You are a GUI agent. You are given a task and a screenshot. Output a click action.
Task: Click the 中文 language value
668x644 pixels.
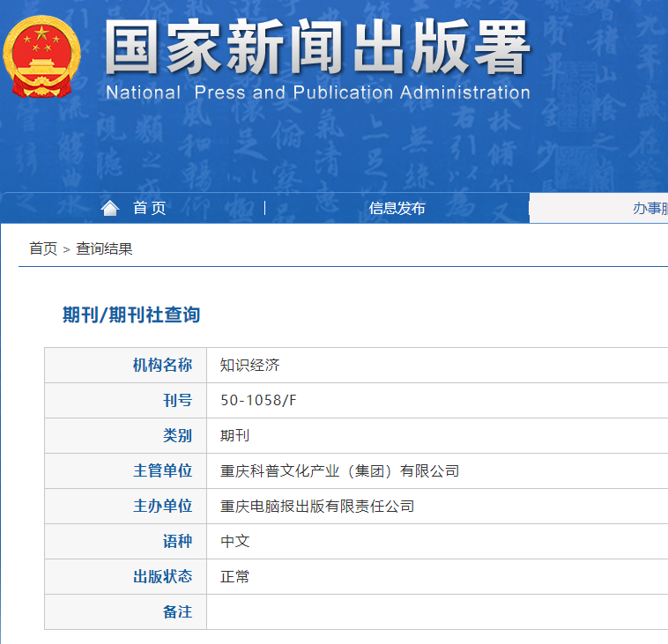pos(235,541)
